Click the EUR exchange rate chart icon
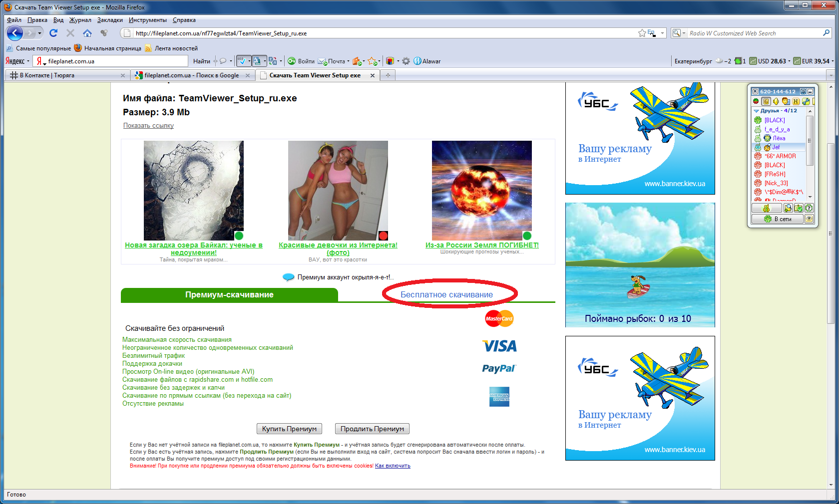 tap(797, 61)
